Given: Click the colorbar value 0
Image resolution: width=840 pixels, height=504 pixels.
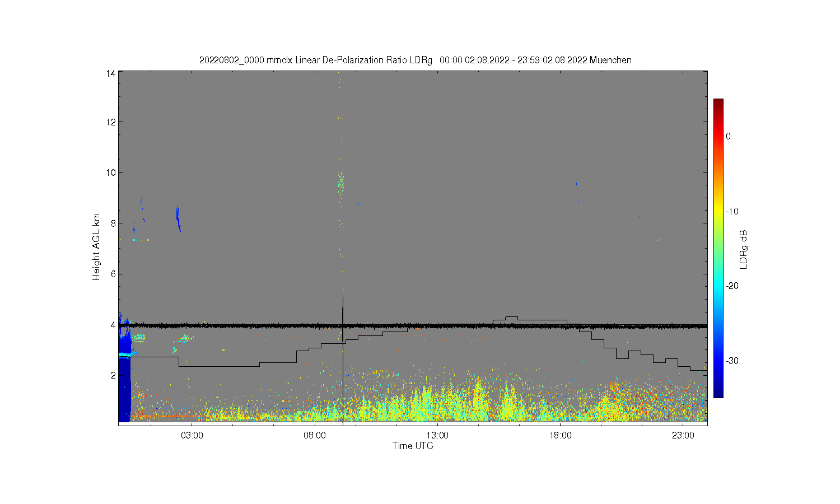Looking at the screenshot, I should [728, 136].
